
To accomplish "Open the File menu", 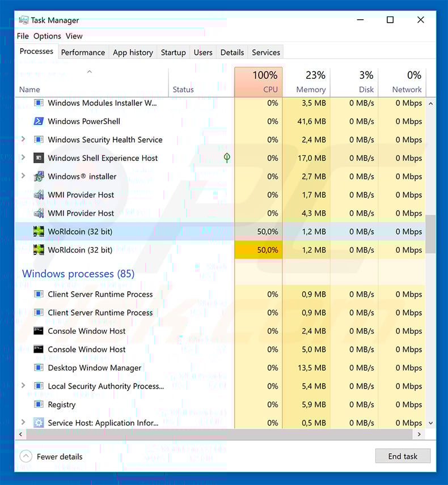I will tap(23, 36).
